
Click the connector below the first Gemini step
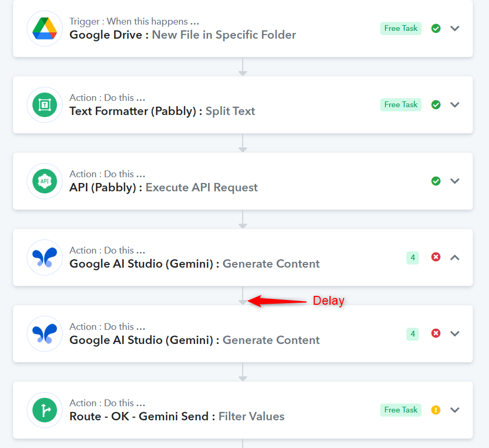click(x=243, y=295)
